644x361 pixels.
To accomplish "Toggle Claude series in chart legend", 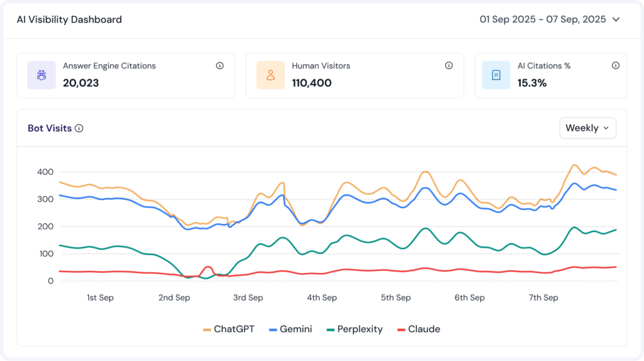I will [418, 329].
